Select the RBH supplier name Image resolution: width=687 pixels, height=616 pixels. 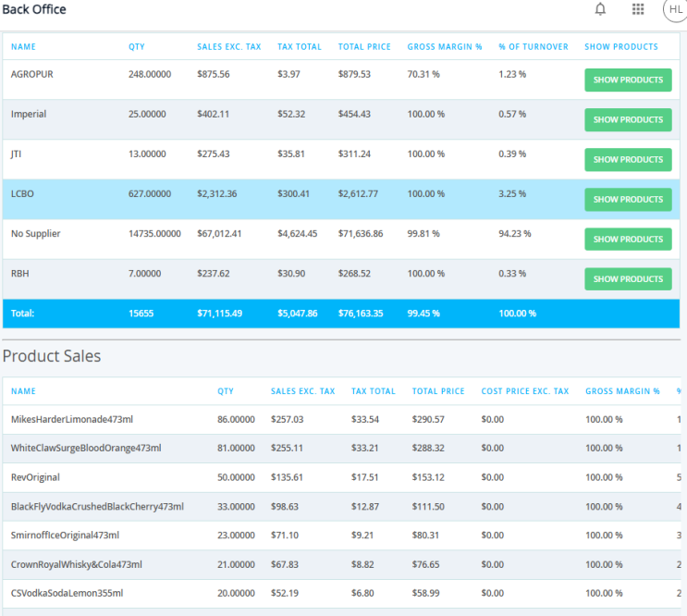[19, 274]
